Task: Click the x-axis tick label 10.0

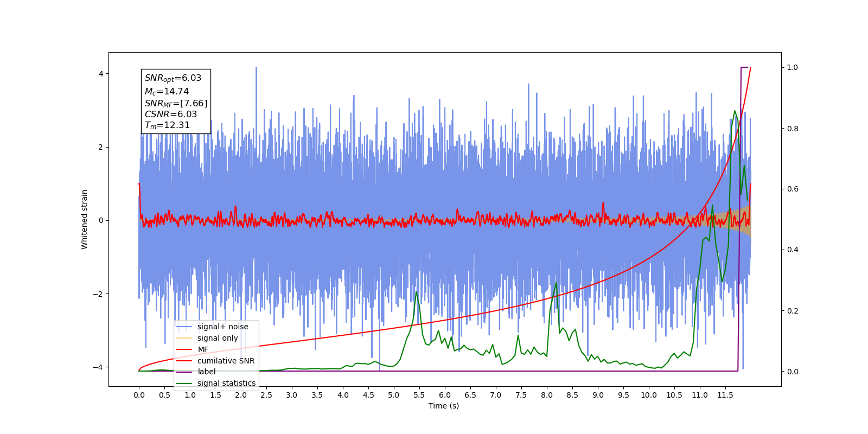Action: pyautogui.click(x=649, y=395)
